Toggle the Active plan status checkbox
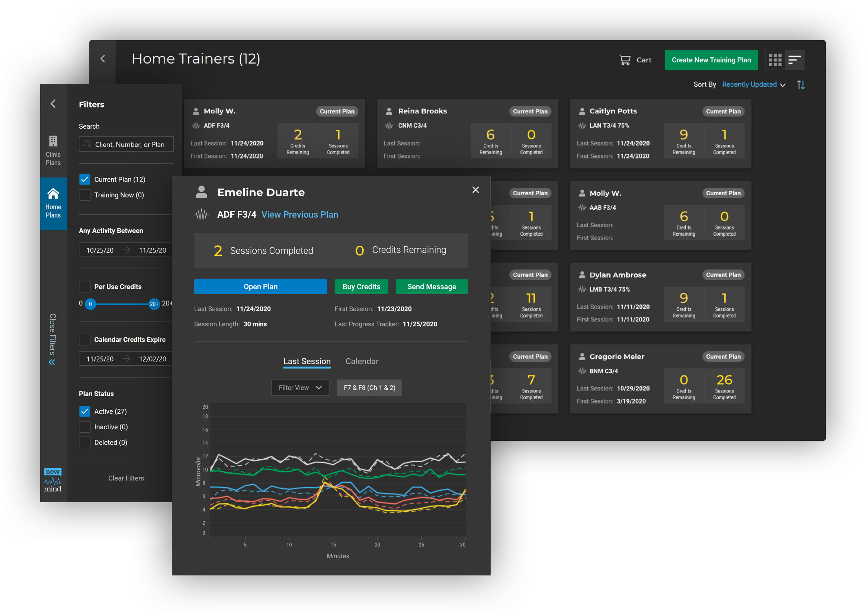 pos(85,411)
